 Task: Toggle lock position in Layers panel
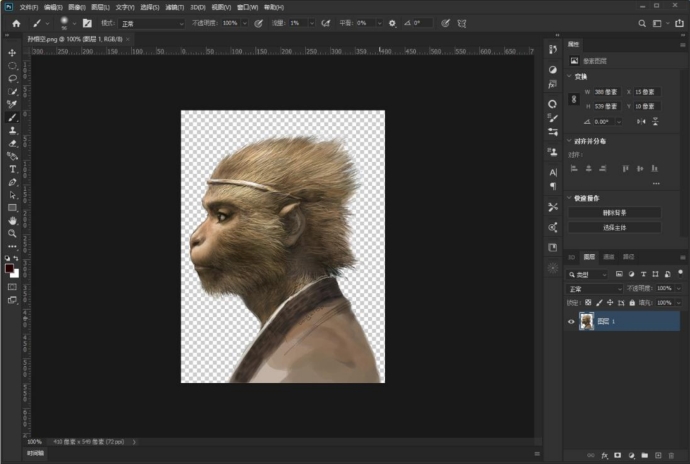[x=610, y=302]
